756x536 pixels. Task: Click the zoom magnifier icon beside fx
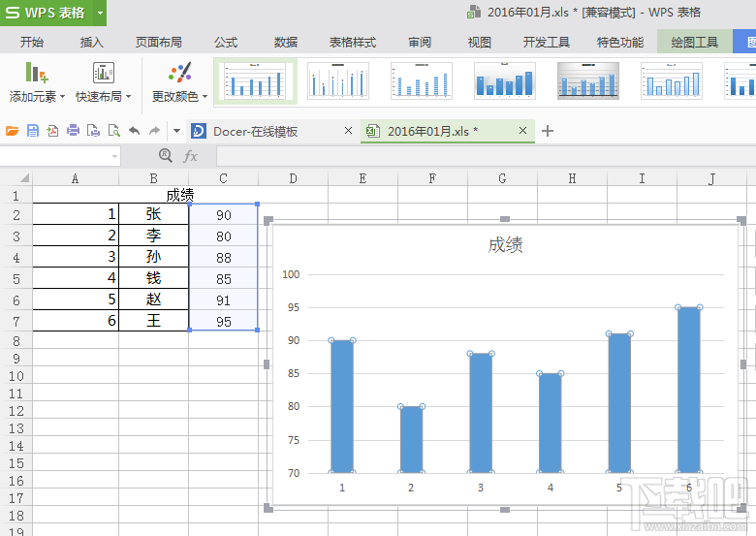coord(165,156)
